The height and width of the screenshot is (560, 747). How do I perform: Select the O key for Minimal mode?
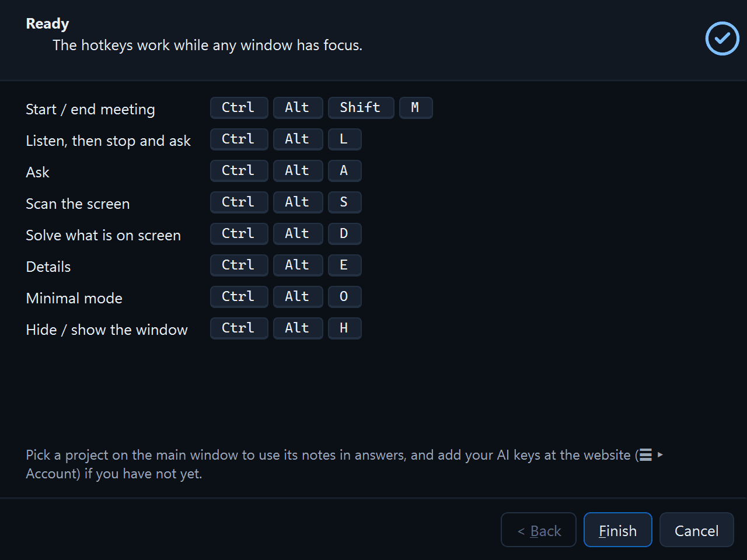coord(344,297)
